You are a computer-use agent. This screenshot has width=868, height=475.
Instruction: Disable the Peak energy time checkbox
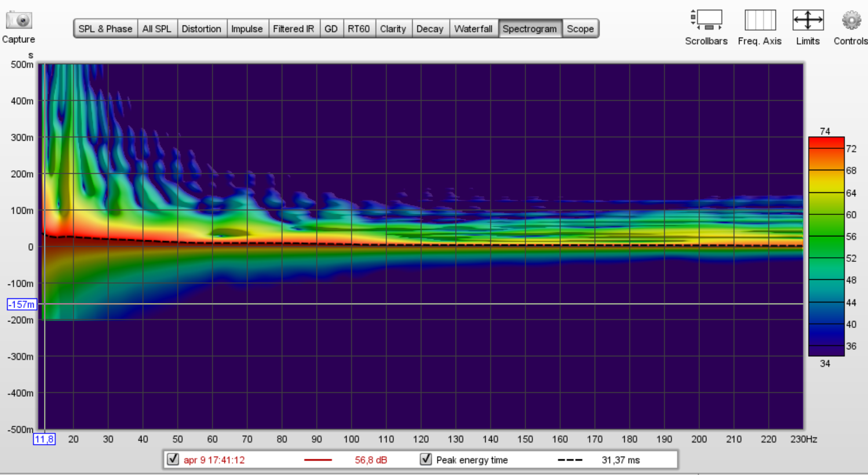(426, 459)
